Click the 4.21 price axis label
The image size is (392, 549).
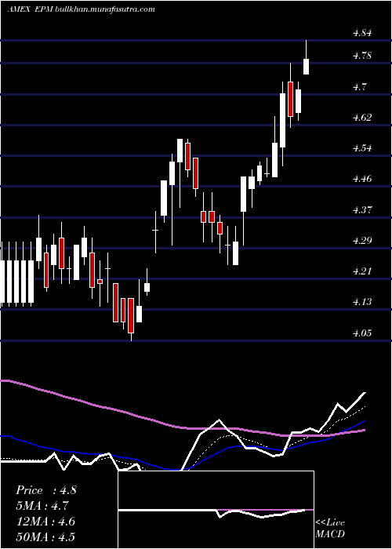pyautogui.click(x=362, y=271)
